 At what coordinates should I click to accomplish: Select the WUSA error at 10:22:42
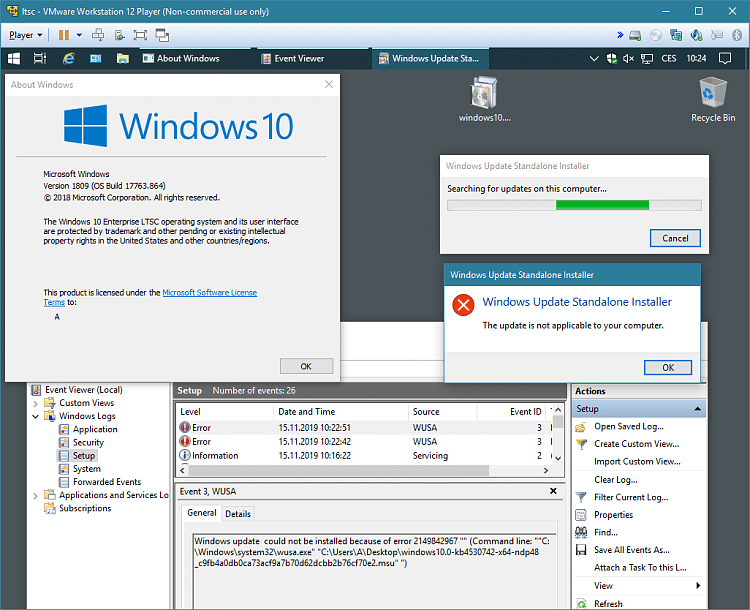pos(364,441)
